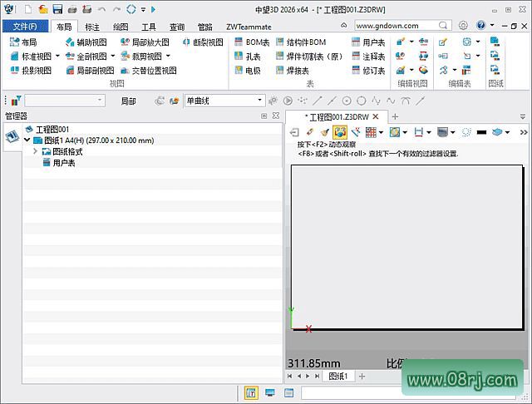Open the 标准视图 dropdown arrow

57,56
